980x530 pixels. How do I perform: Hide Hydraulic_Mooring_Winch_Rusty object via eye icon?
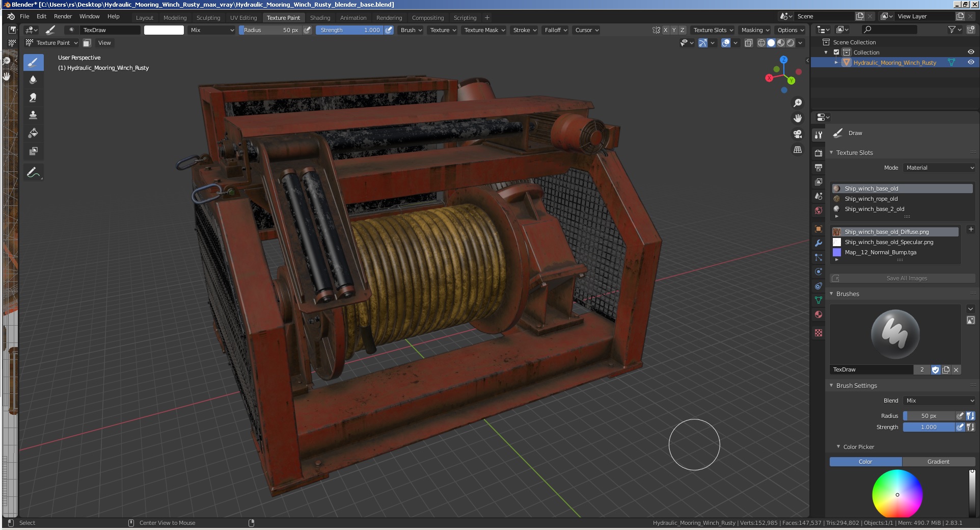[x=971, y=62]
